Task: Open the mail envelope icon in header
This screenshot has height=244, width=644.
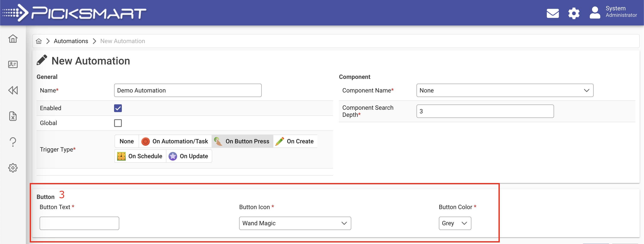Action: pyautogui.click(x=553, y=13)
